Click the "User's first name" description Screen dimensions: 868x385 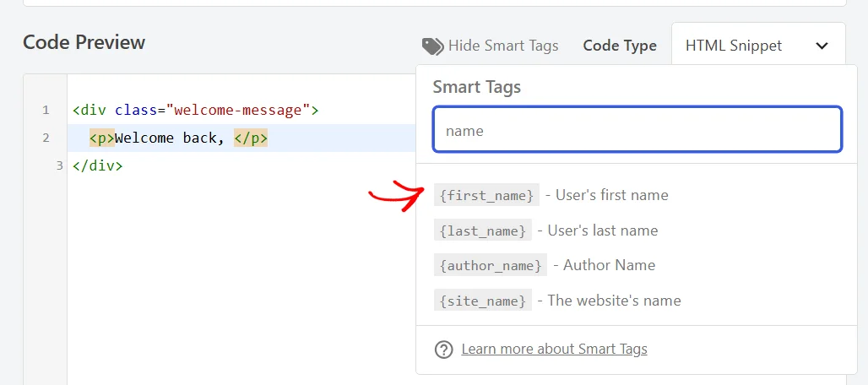[611, 195]
